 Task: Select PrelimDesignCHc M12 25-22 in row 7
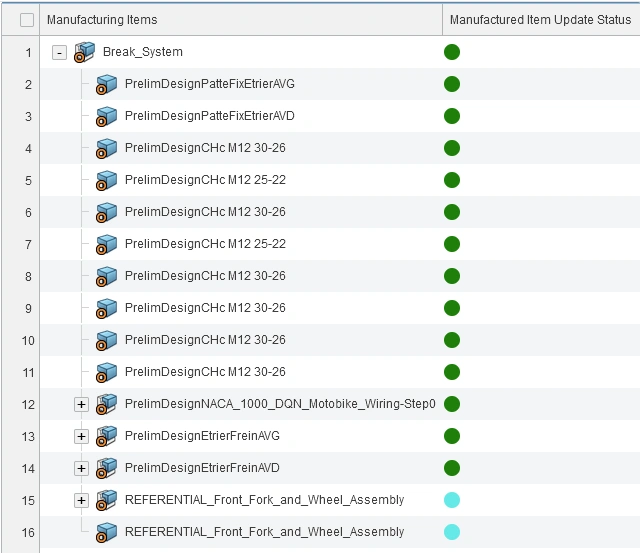point(205,244)
